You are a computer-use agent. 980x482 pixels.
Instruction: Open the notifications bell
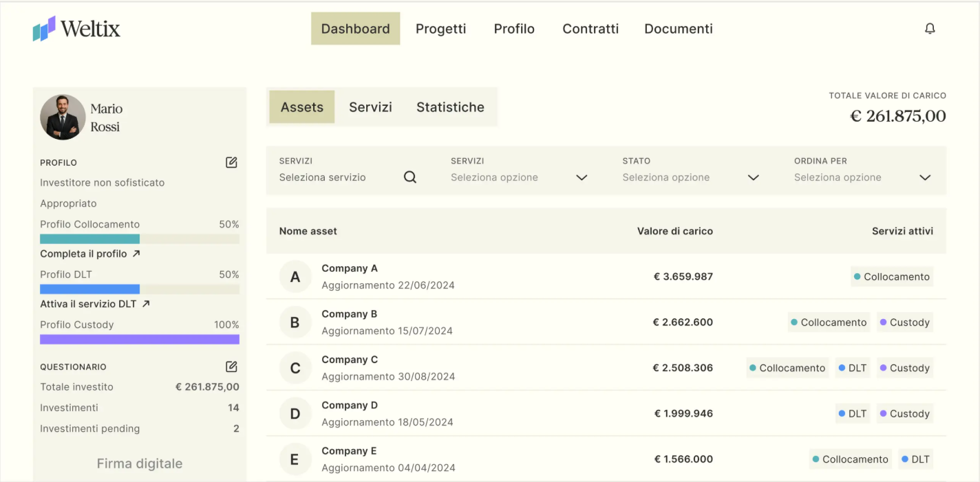point(930,28)
